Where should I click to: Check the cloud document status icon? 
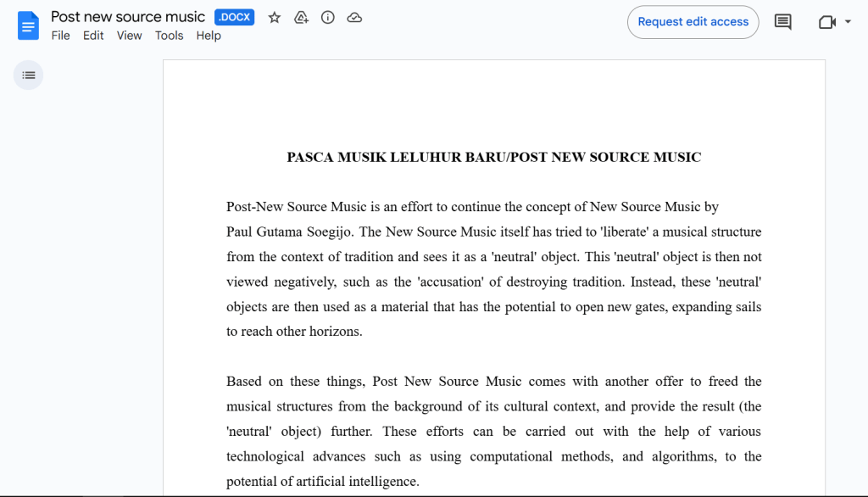pyautogui.click(x=355, y=18)
